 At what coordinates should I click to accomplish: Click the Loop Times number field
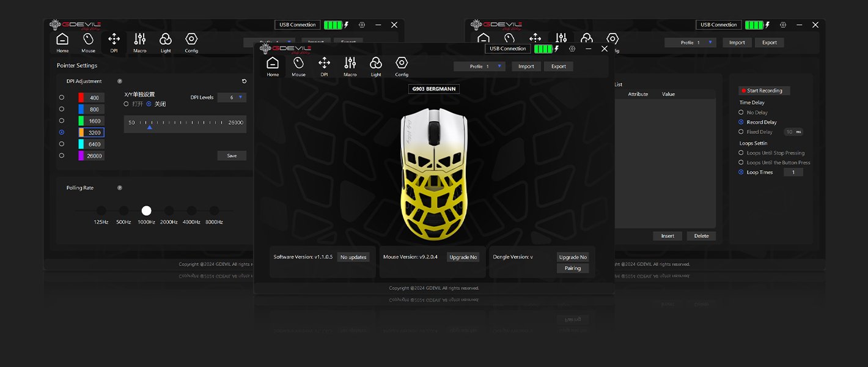tap(793, 172)
